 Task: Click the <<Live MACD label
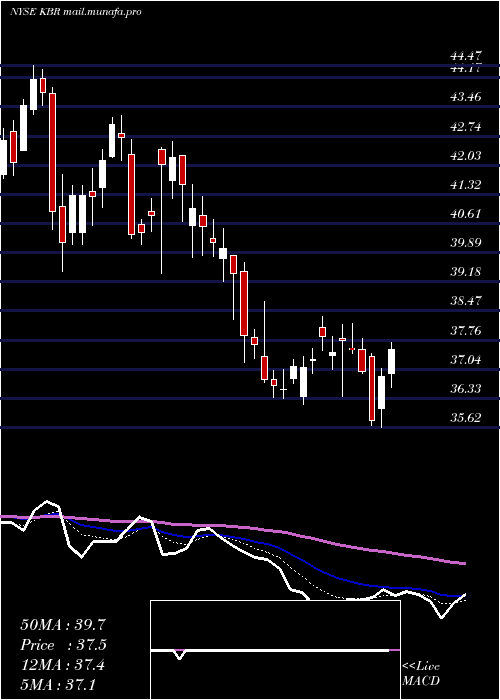coord(421,674)
